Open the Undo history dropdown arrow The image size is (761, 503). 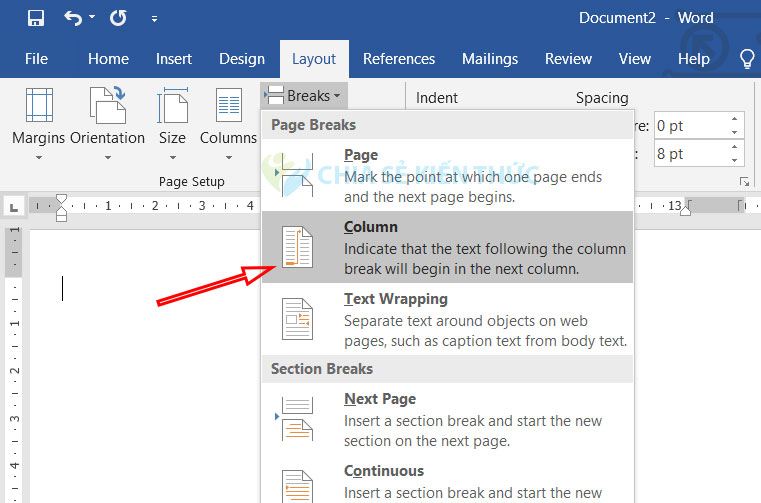click(x=92, y=18)
